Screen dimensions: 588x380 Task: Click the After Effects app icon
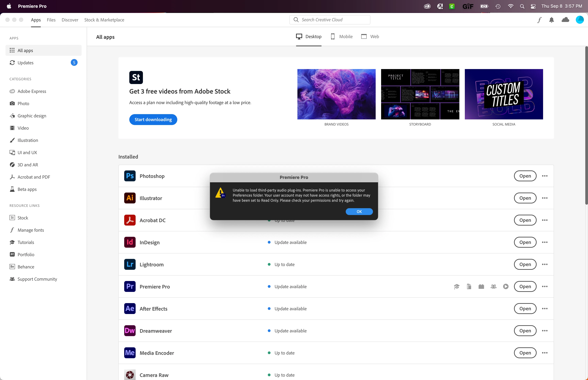click(130, 309)
